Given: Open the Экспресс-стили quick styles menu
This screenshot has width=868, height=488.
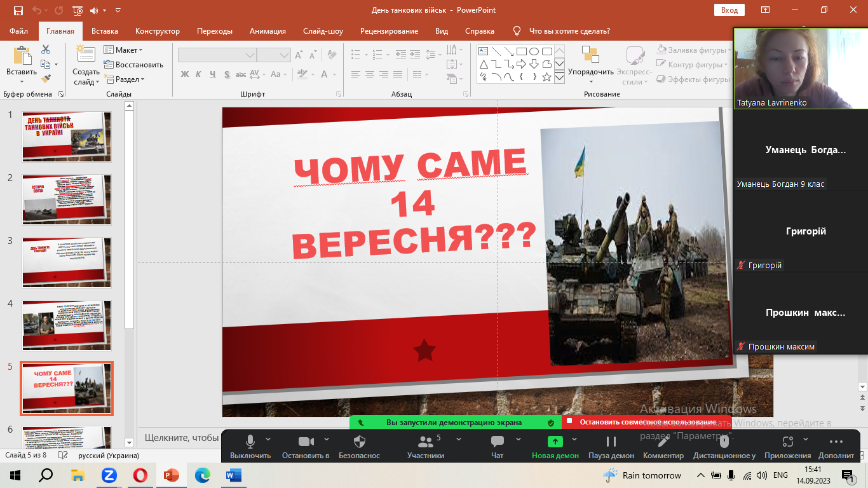Looking at the screenshot, I should click(634, 65).
